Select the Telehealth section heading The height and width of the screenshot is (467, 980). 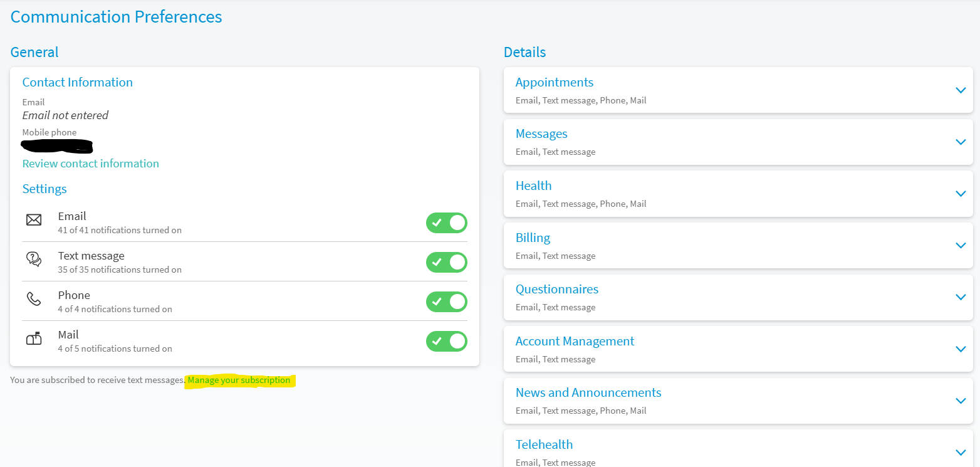[544, 444]
